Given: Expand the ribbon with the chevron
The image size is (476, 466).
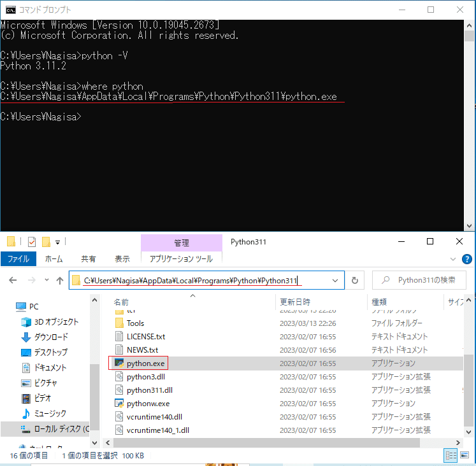Looking at the screenshot, I should 453,259.
